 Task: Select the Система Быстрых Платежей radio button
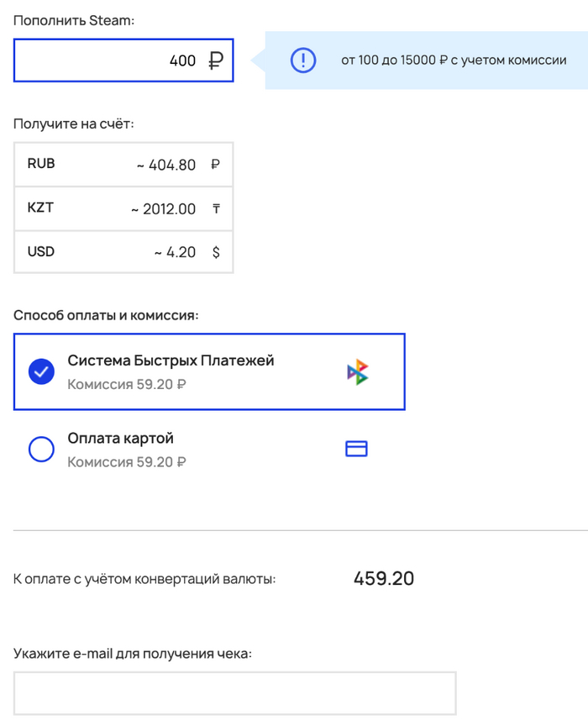[42, 372]
